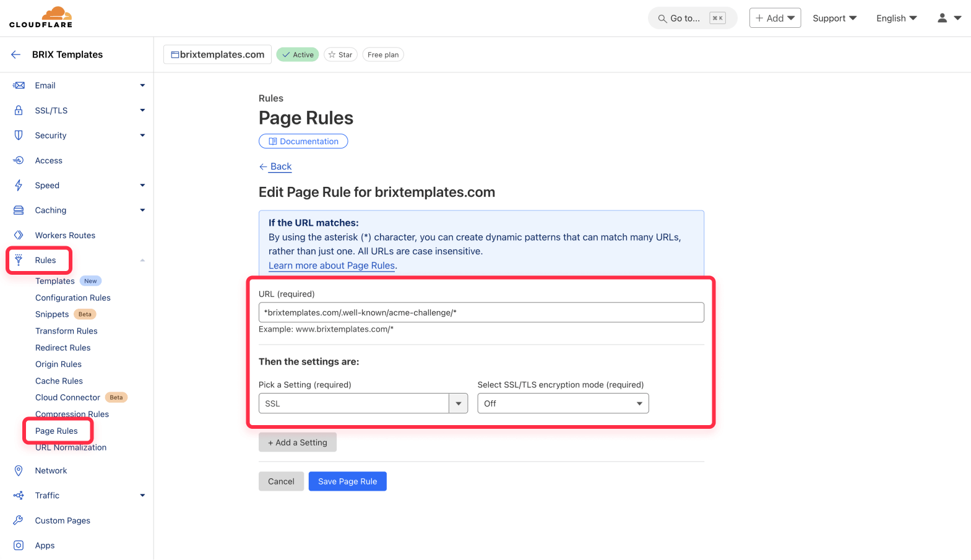Click the Email envelope icon
This screenshot has height=560, width=971.
(19, 85)
